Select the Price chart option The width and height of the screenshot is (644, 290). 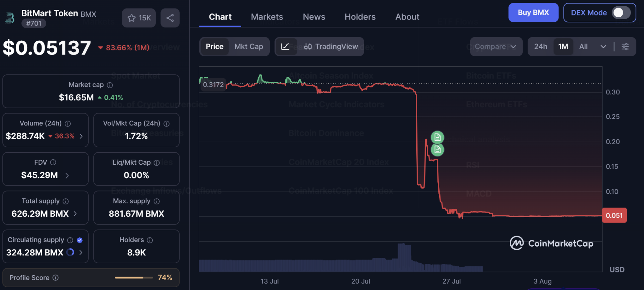coord(215,47)
